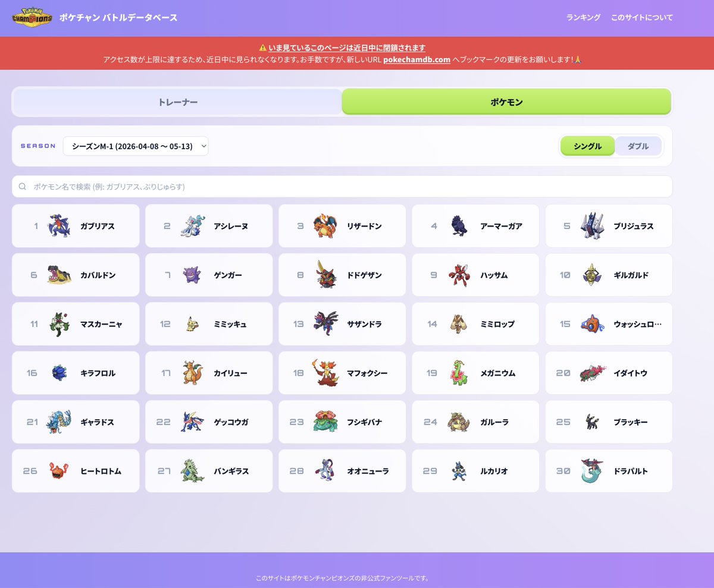
Task: Click the ギャラドス name text
Action: [98, 422]
